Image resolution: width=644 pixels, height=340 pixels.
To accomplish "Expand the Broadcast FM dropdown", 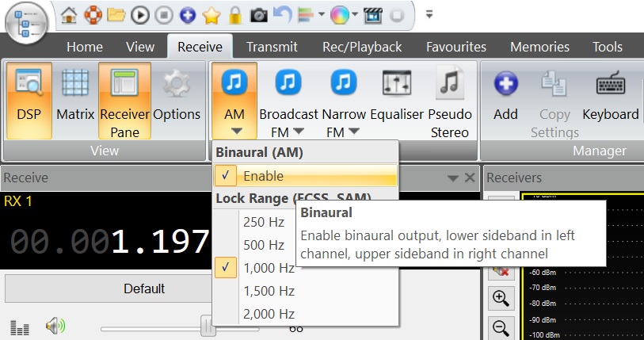I will pyautogui.click(x=299, y=132).
